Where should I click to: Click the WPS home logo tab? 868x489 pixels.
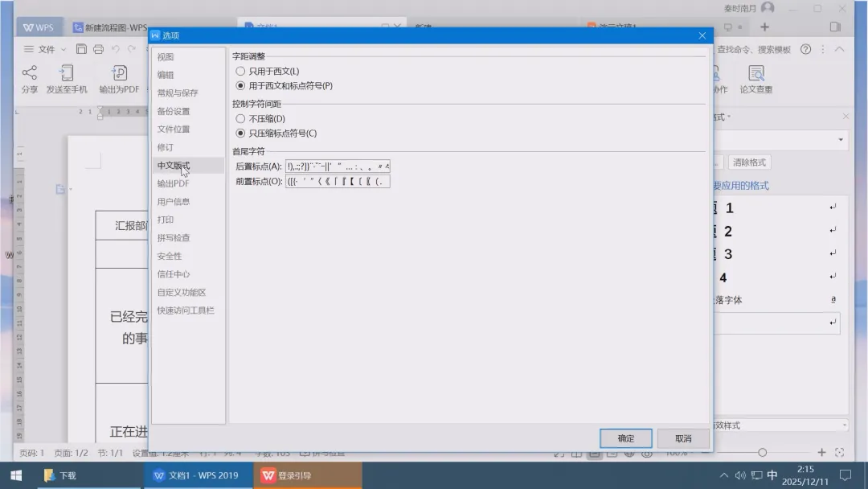point(39,27)
